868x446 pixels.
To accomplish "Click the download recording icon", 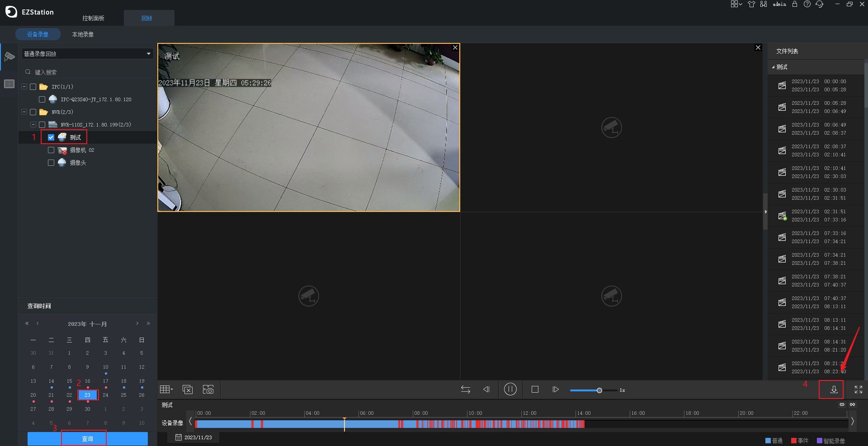I will point(834,390).
